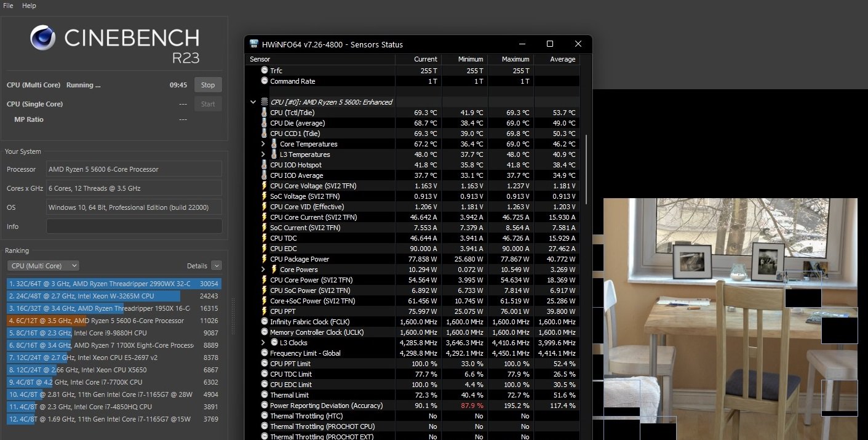Click the Cinebench sphere logo

click(x=42, y=39)
